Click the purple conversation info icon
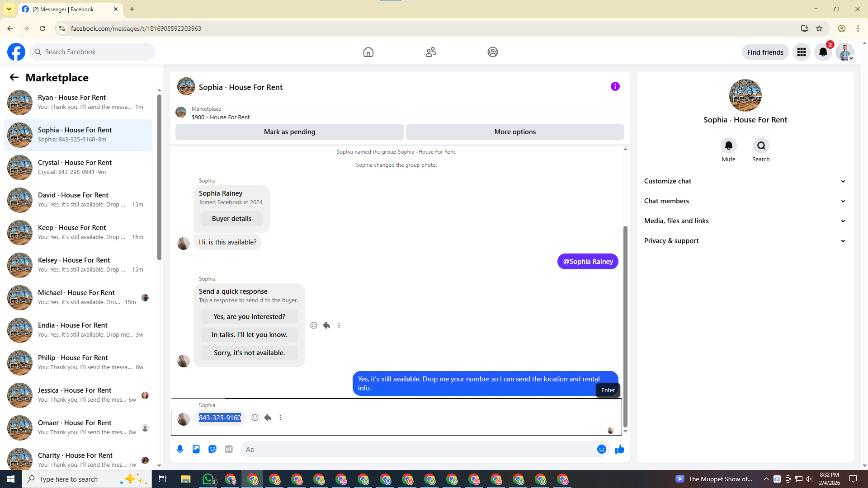This screenshot has width=868, height=488. point(615,86)
